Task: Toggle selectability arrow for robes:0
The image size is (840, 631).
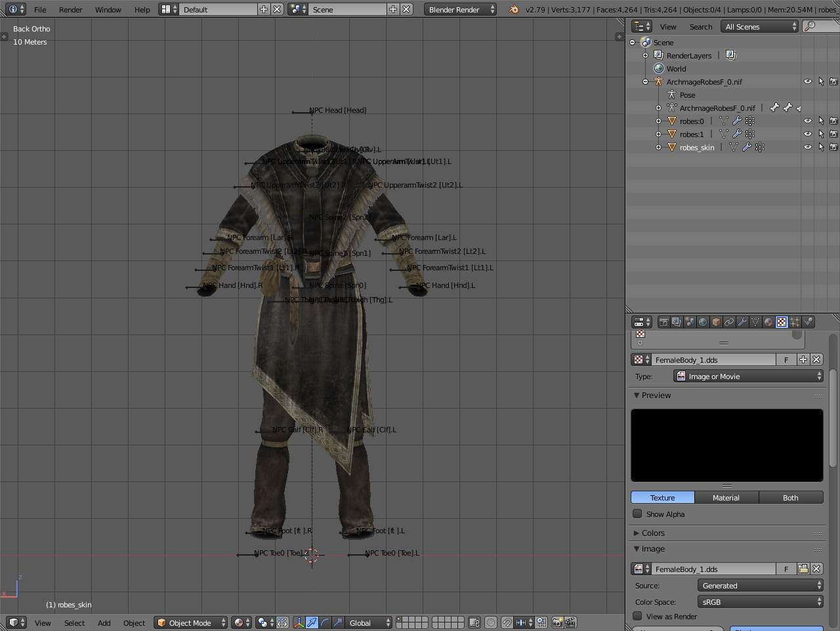Action: (x=821, y=121)
